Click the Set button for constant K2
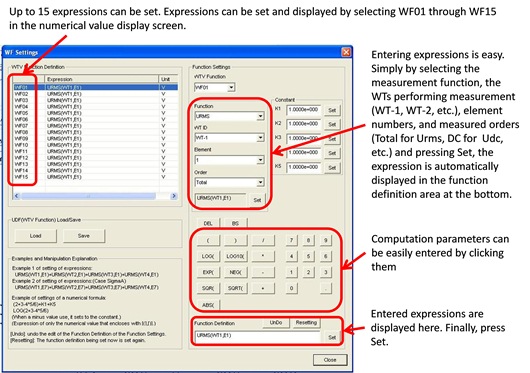The width and height of the screenshot is (530, 373). coord(332,125)
